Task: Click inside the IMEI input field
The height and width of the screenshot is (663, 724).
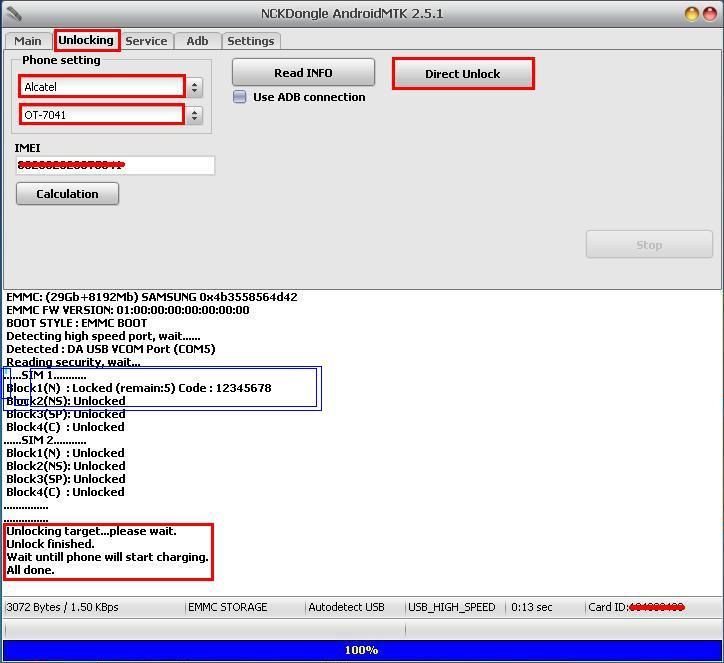Action: [x=115, y=165]
